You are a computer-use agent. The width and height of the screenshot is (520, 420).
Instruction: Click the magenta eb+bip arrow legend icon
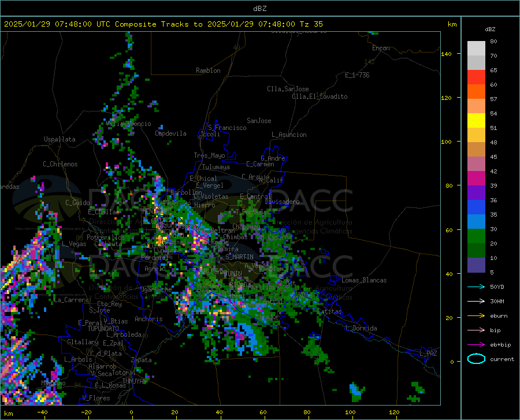pos(476,344)
